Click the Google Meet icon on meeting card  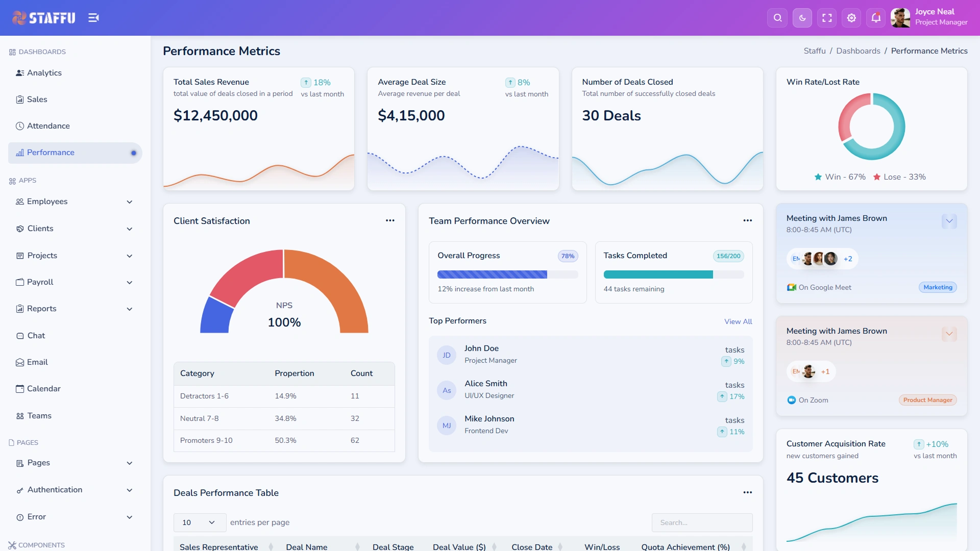791,287
